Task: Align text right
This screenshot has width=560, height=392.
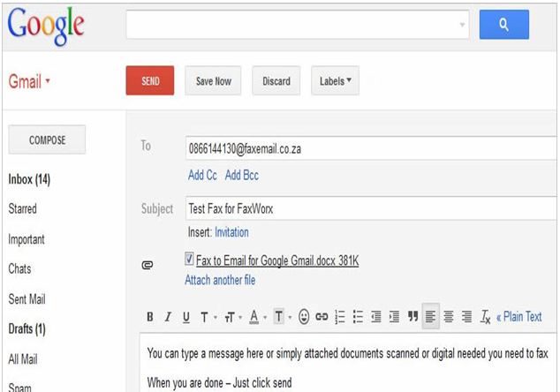Action: tap(466, 316)
